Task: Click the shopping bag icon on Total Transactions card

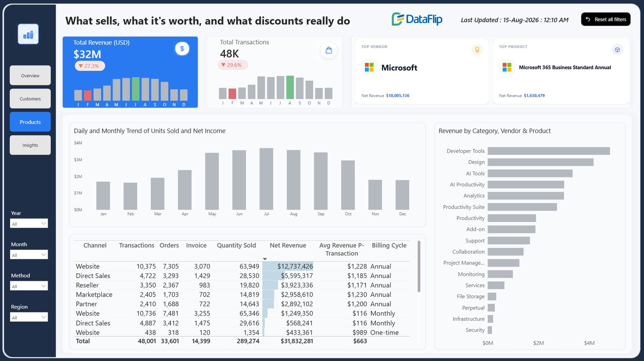Action: pos(329,50)
